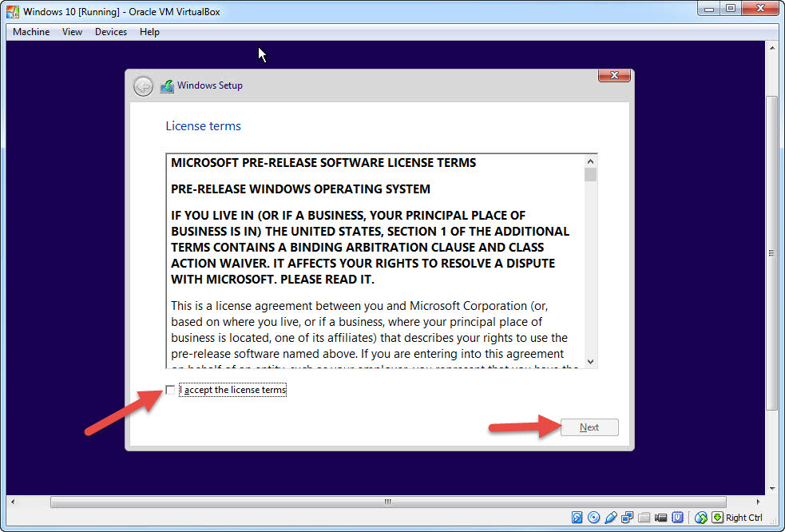Click license text scrollbar down arrow
The height and width of the screenshot is (532, 785).
[x=590, y=362]
